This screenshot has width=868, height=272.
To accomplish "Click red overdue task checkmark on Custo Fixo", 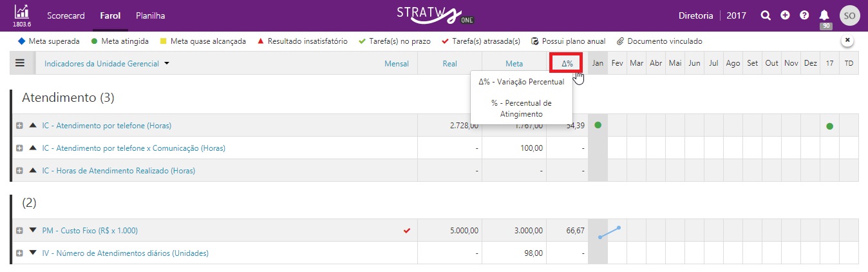I will coord(406,230).
